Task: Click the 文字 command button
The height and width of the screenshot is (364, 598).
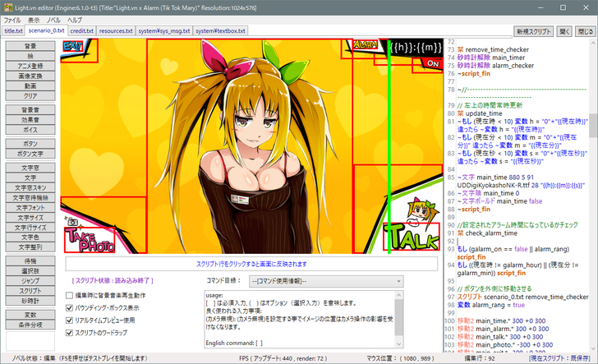Action: pos(30,177)
